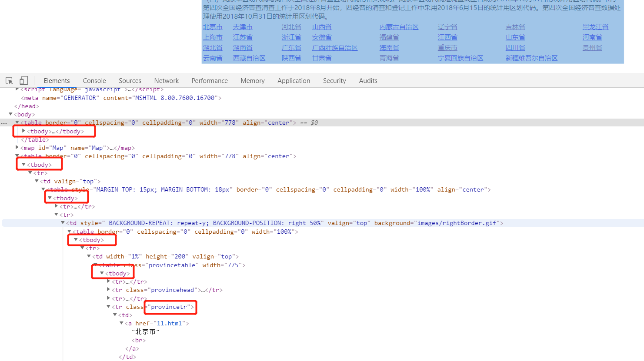
Task: Click the 江苏省 link
Action: 243,37
